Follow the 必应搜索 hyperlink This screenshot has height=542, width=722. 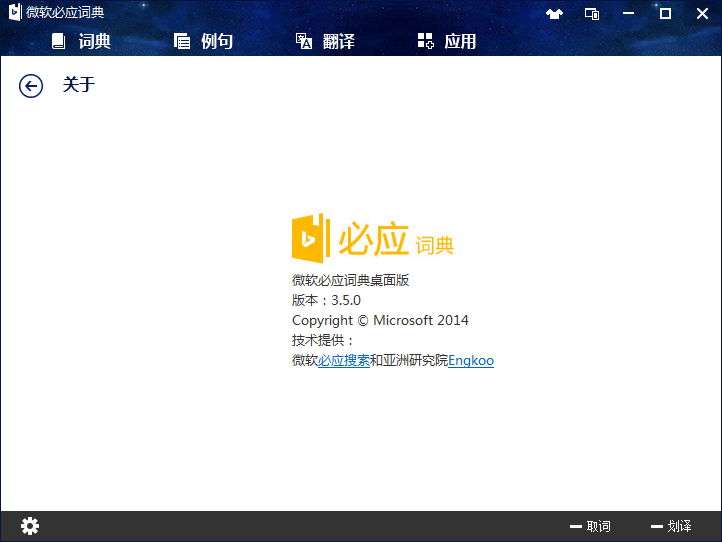[x=344, y=360]
